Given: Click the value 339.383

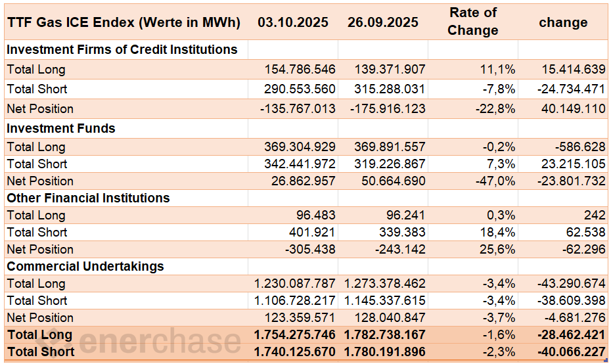Looking at the screenshot, I should pos(402,233).
